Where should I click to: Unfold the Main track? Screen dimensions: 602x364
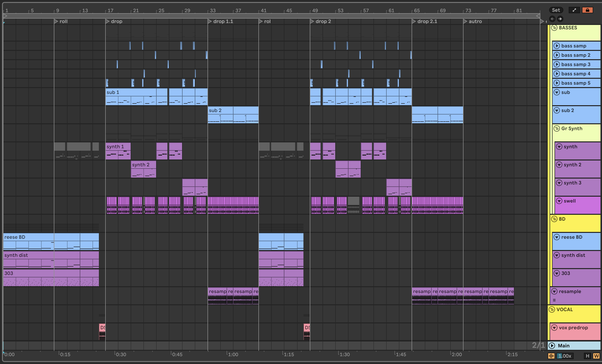[x=552, y=346]
